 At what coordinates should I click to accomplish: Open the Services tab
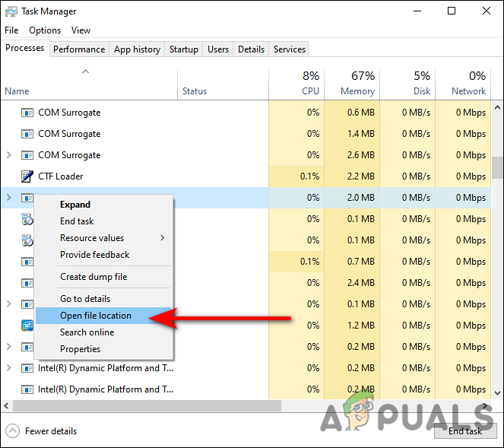290,49
